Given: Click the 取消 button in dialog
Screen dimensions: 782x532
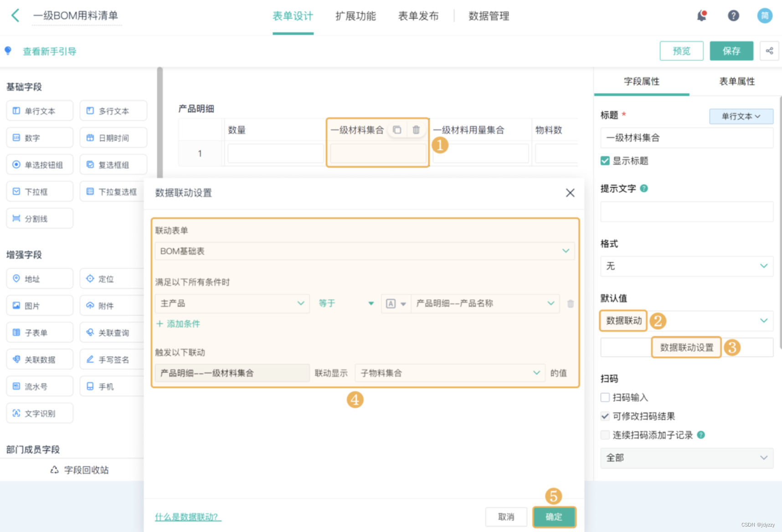Looking at the screenshot, I should click(506, 517).
